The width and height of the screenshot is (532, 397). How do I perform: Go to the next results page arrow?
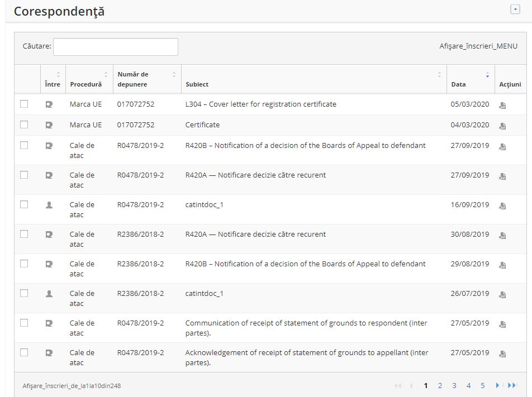point(497,385)
